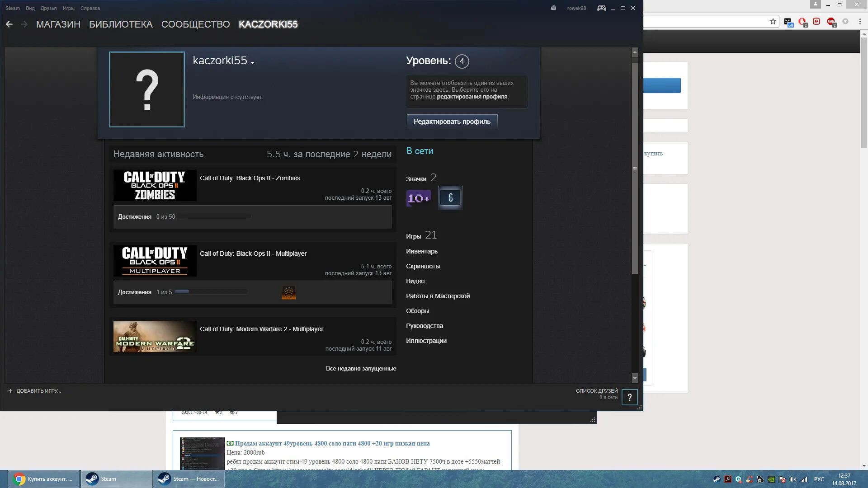The height and width of the screenshot is (488, 868).
Task: Open Иллюстрации link
Action: (x=426, y=341)
